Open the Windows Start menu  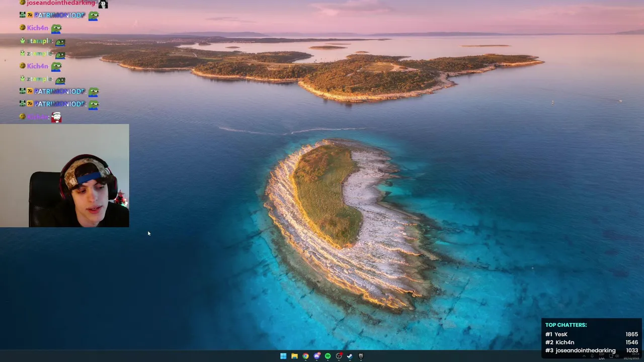(x=283, y=356)
